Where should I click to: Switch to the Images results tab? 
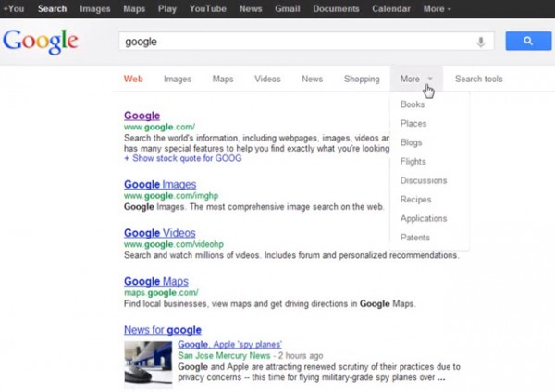(x=178, y=80)
